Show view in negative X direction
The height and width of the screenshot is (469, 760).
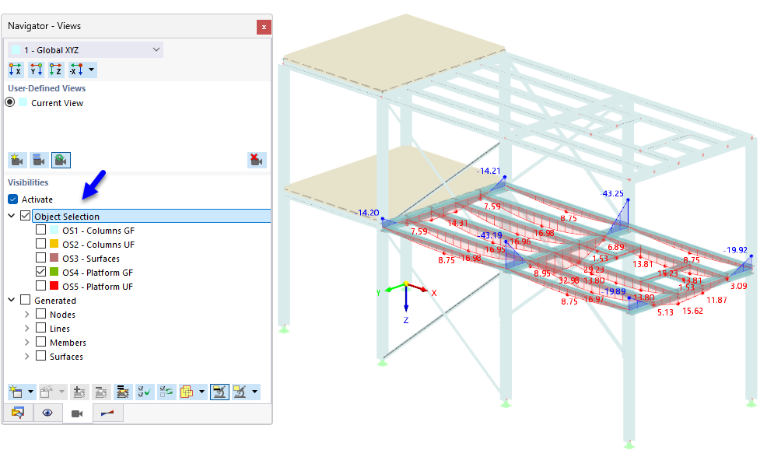[x=76, y=70]
